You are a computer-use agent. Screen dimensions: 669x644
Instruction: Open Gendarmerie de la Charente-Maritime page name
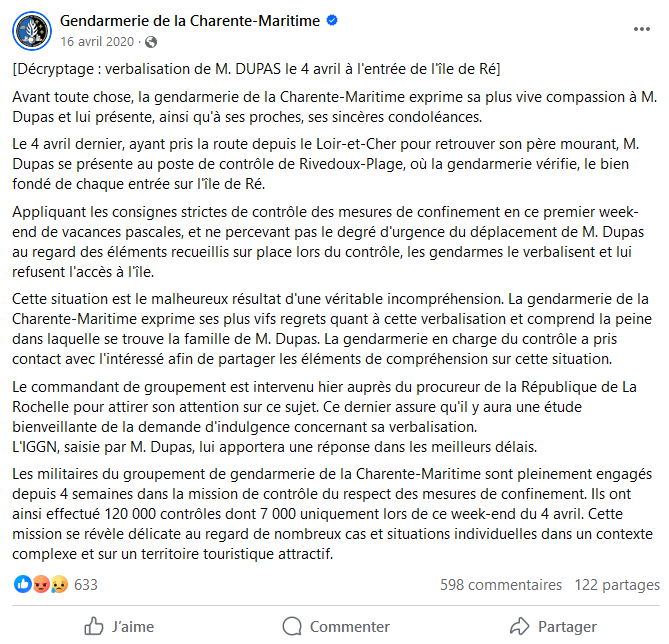tap(190, 20)
